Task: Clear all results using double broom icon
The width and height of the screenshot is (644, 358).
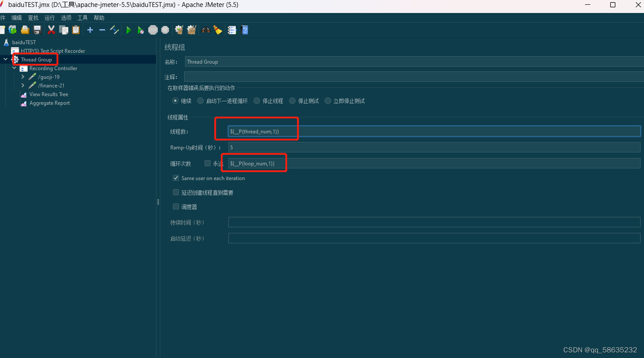Action: (192, 30)
